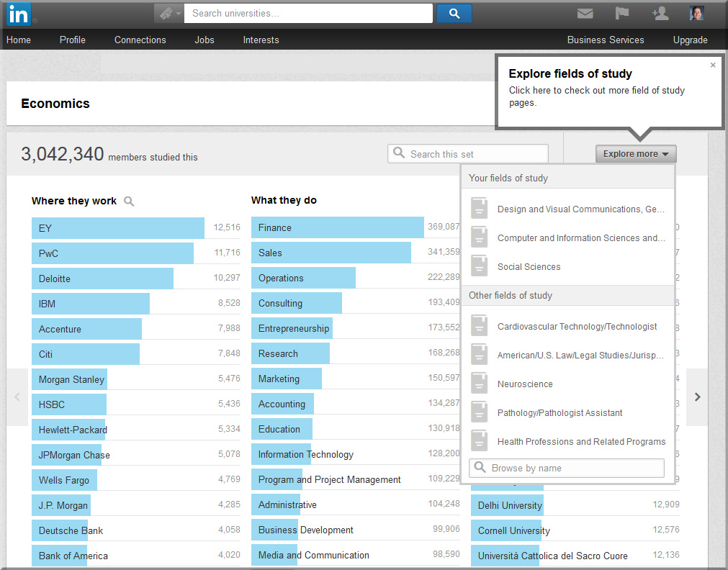
Task: Select the EY employer bar
Action: pos(118,228)
